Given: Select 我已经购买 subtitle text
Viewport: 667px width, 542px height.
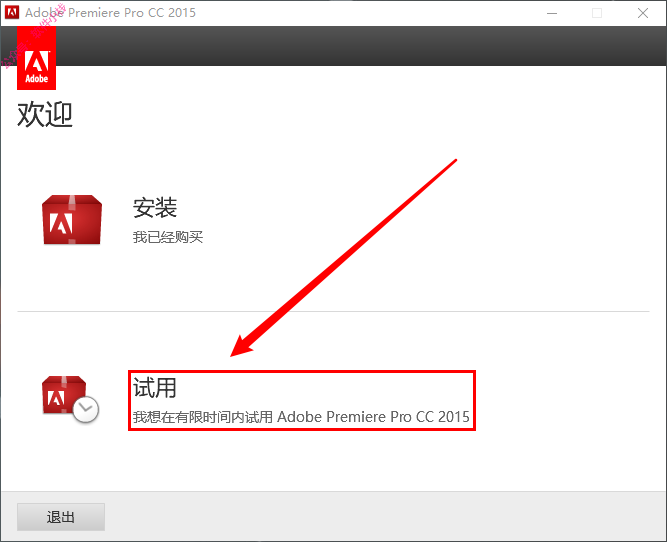Looking at the screenshot, I should tap(168, 237).
